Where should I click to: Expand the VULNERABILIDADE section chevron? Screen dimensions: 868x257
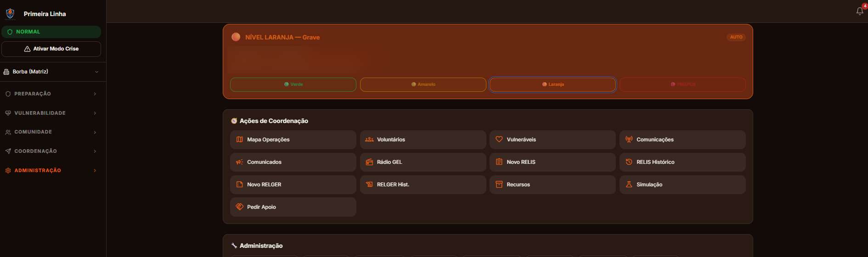(95, 113)
